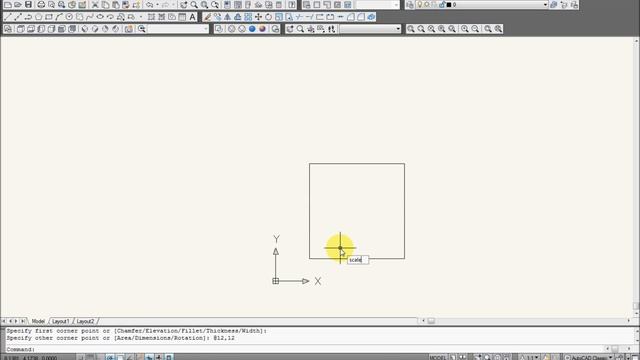Viewport: 640px width, 360px height.
Task: Click the vertical scrollbar up arrow
Action: click(x=636, y=41)
